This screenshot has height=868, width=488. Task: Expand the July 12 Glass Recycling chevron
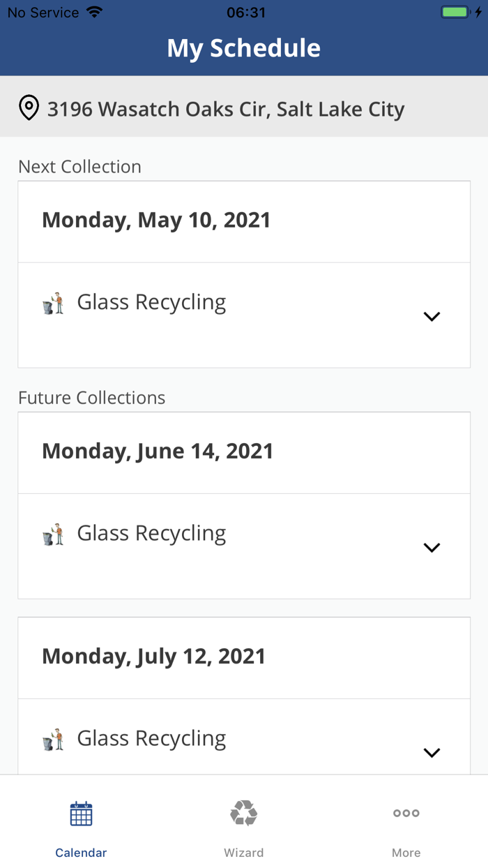(432, 753)
